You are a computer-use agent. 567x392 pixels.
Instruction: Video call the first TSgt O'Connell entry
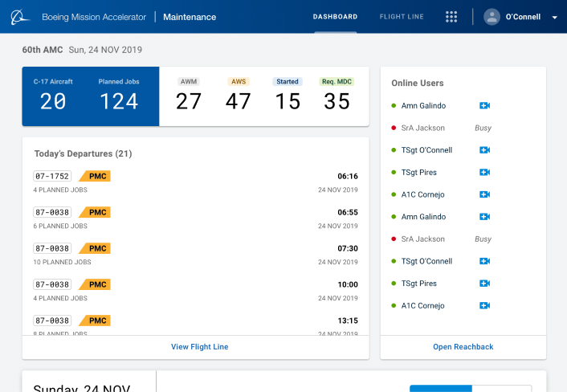point(484,150)
